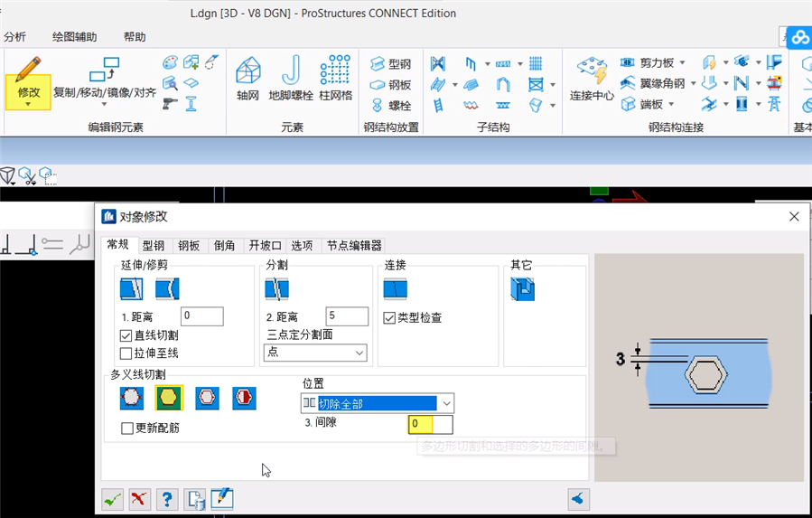
Task: Expand the 翼缘角钢 dropdown arrow
Action: pos(693,83)
